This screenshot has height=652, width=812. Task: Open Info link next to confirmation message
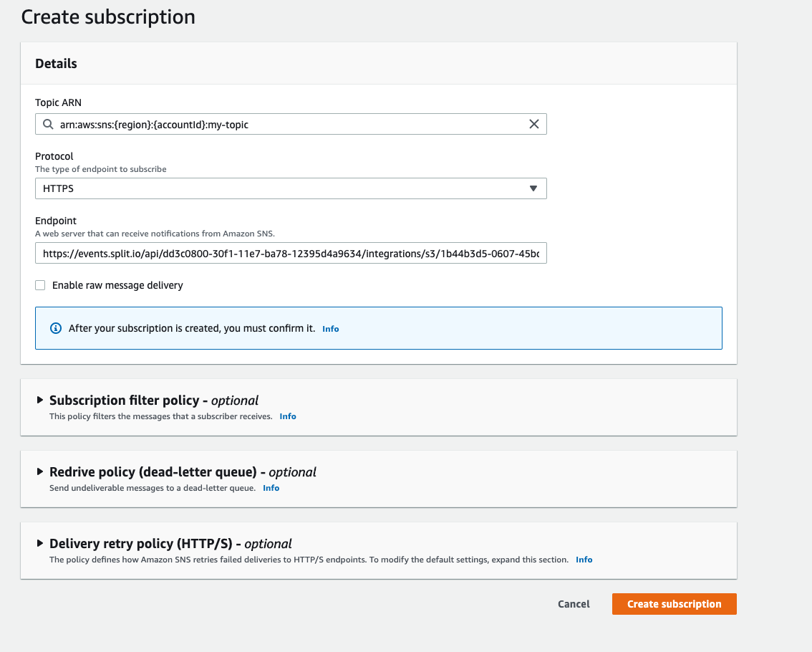[330, 329]
